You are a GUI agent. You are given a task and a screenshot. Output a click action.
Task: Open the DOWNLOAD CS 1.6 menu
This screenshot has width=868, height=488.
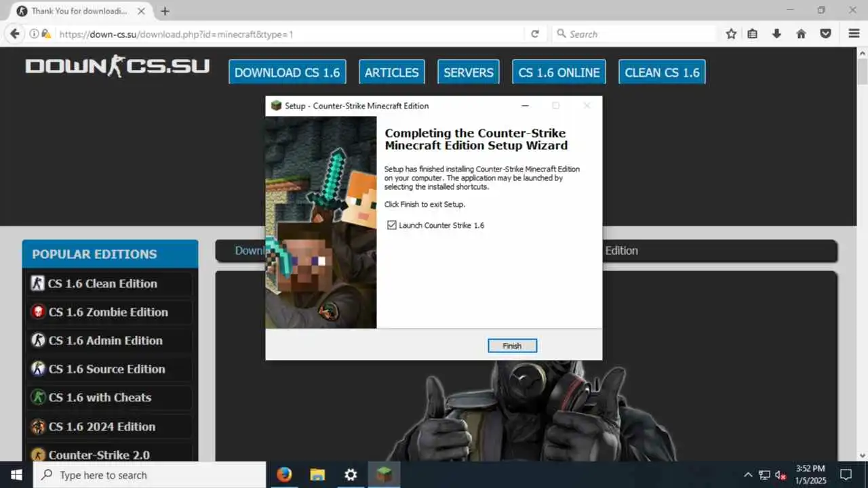287,73
